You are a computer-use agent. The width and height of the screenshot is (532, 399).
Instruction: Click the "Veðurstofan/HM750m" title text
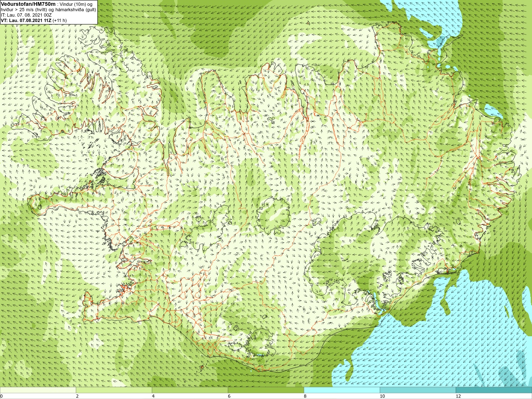(x=28, y=4)
